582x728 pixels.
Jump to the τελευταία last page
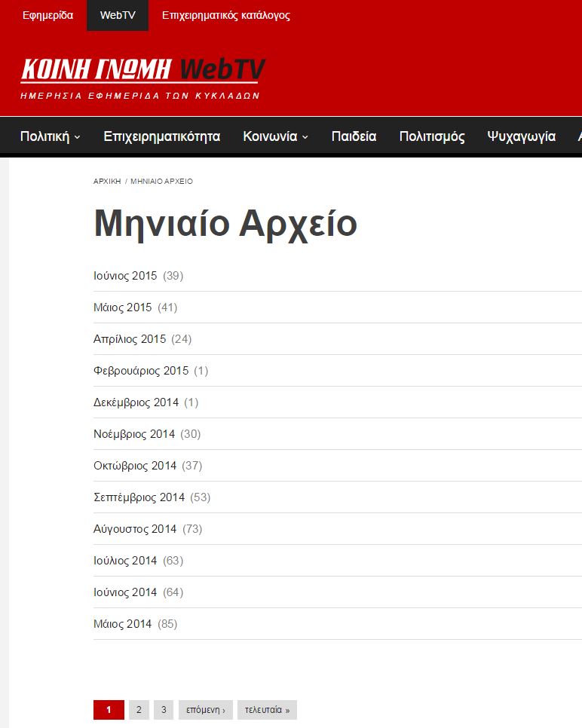pyautogui.click(x=267, y=710)
